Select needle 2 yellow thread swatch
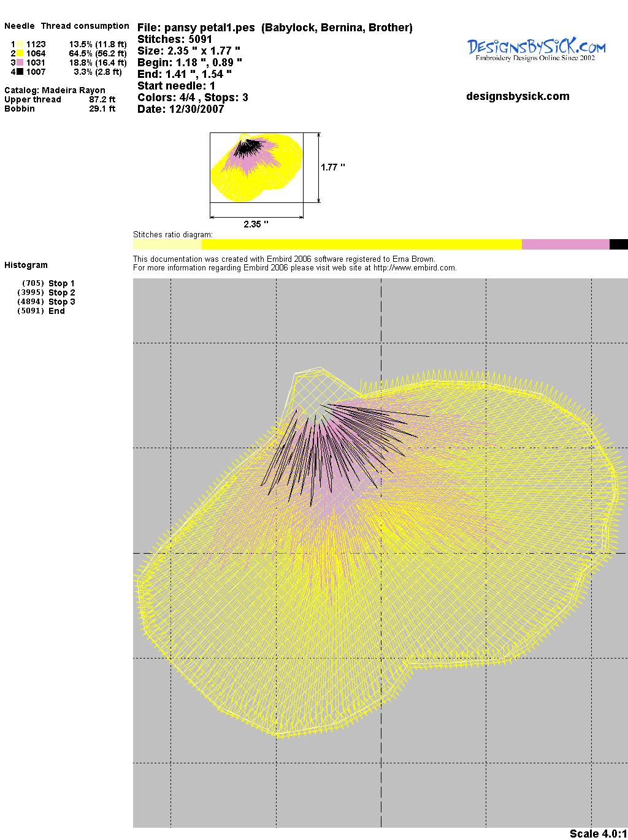The width and height of the screenshot is (628, 840). pyautogui.click(x=20, y=53)
